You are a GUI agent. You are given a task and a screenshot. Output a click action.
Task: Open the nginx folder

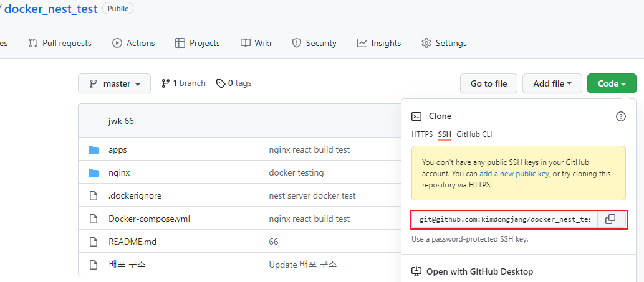tap(119, 173)
